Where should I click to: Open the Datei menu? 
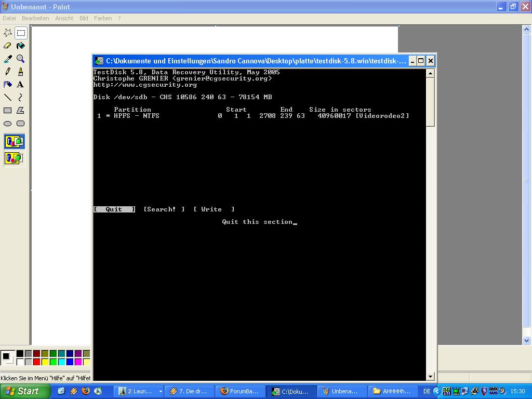click(x=9, y=18)
